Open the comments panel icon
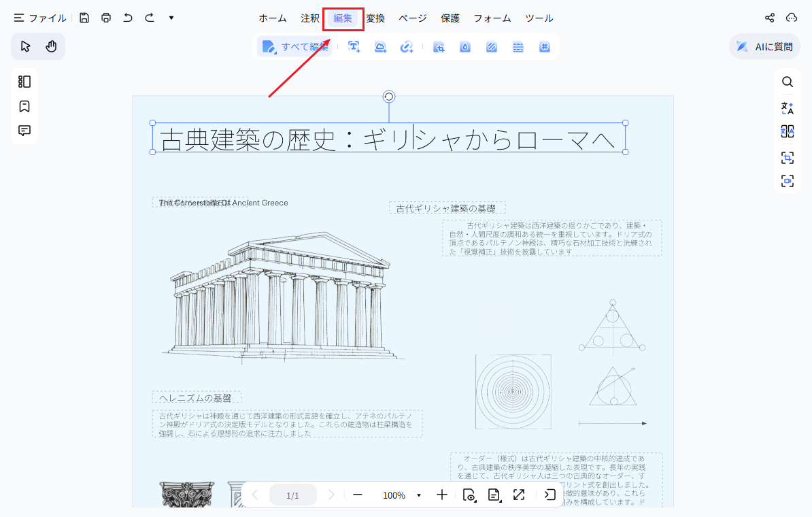This screenshot has width=812, height=517. 24,131
